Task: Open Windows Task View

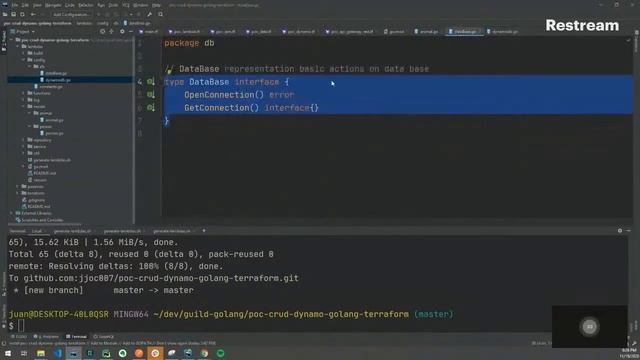Action: pyautogui.click(x=24, y=353)
